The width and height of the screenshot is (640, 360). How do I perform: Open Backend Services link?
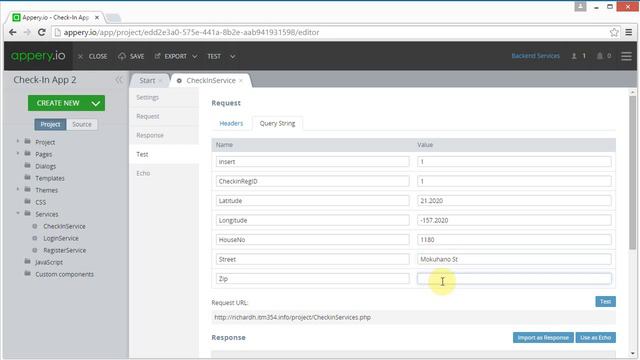tap(536, 56)
